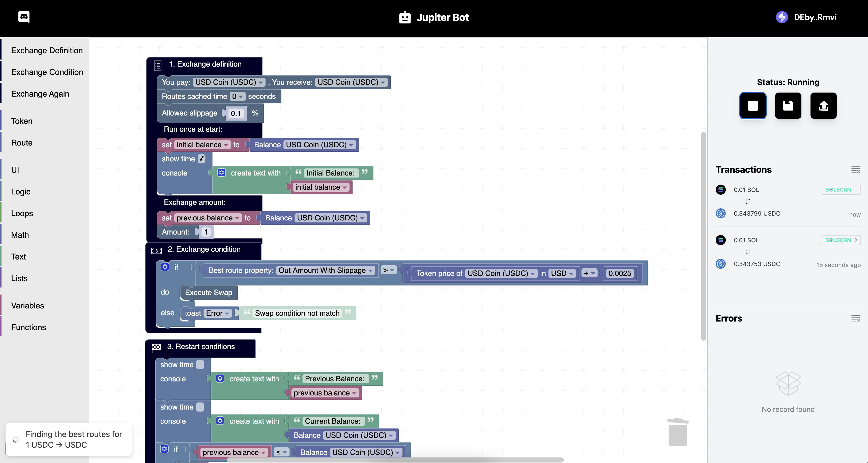This screenshot has height=463, width=868.
Task: Open initial balance variable dropdown in set block
Action: click(202, 145)
